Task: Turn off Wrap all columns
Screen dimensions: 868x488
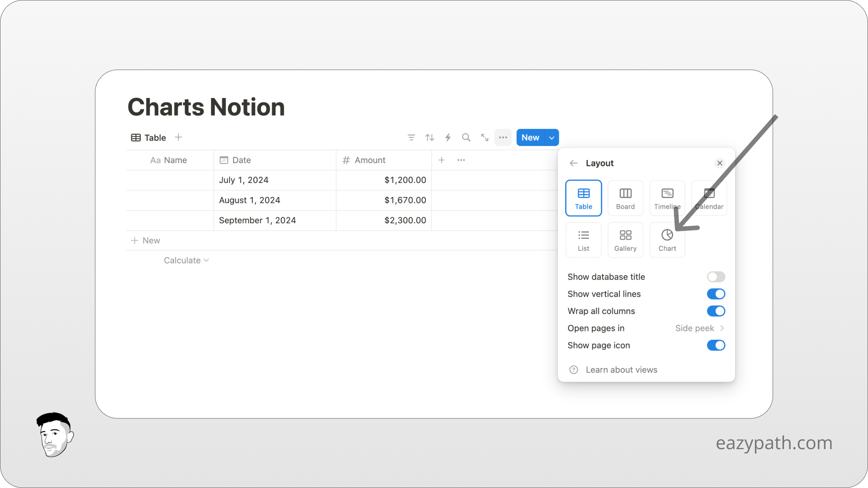Action: [716, 311]
